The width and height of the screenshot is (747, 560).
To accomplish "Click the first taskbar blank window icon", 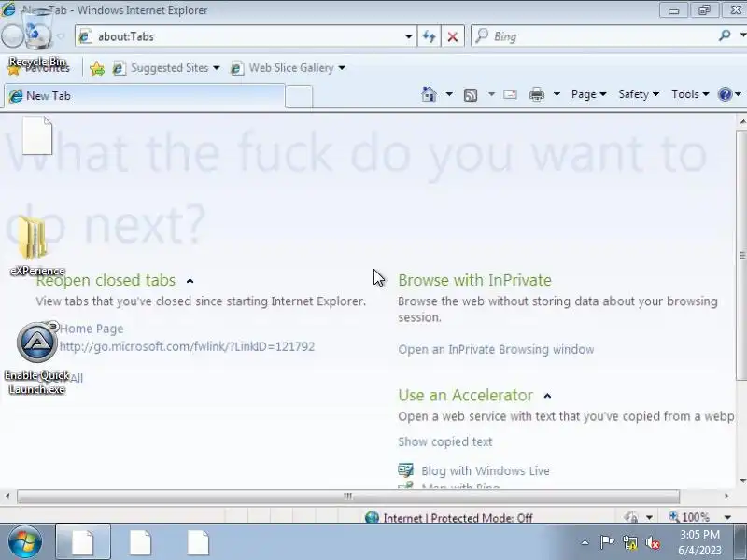I will (x=83, y=542).
